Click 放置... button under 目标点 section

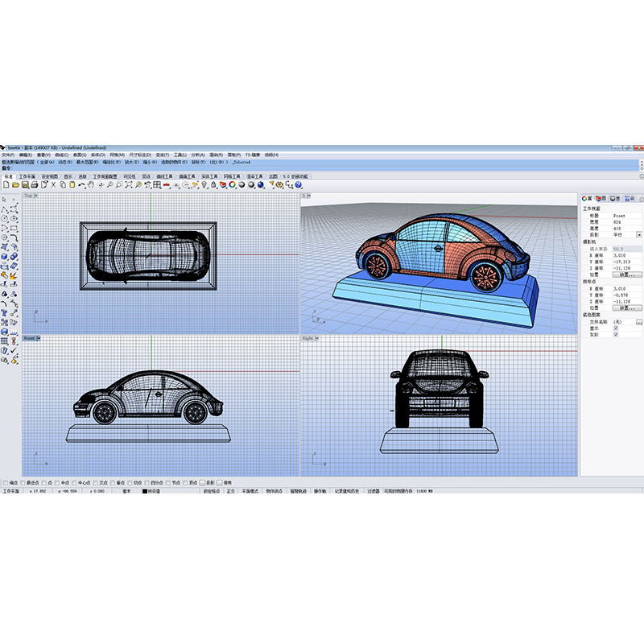click(627, 308)
